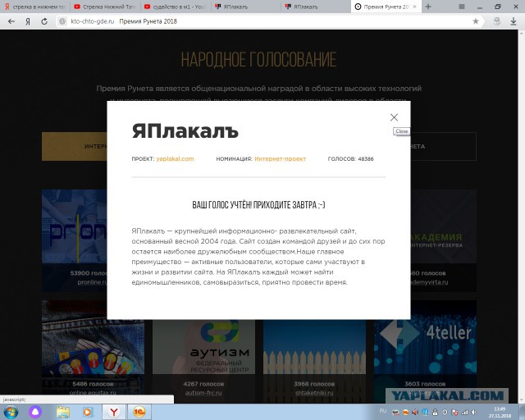Click '3603 голосов' under 4teller
Viewport: 525px width, 420px height.
pyautogui.click(x=425, y=384)
